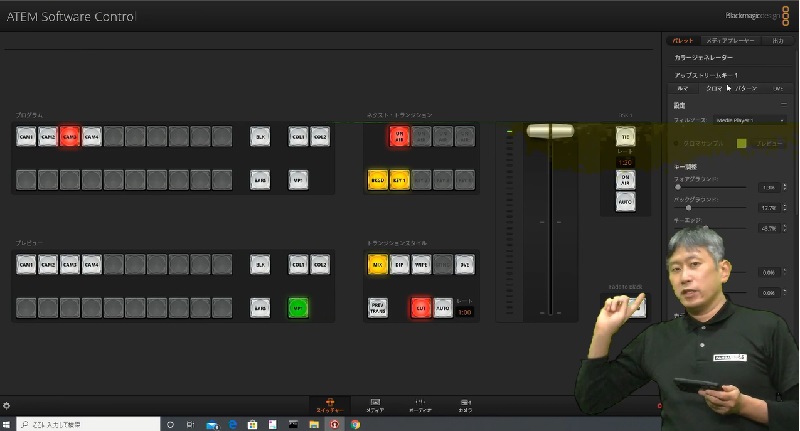Open Microsoft Edge from the taskbar
The image size is (800, 431).
click(233, 424)
